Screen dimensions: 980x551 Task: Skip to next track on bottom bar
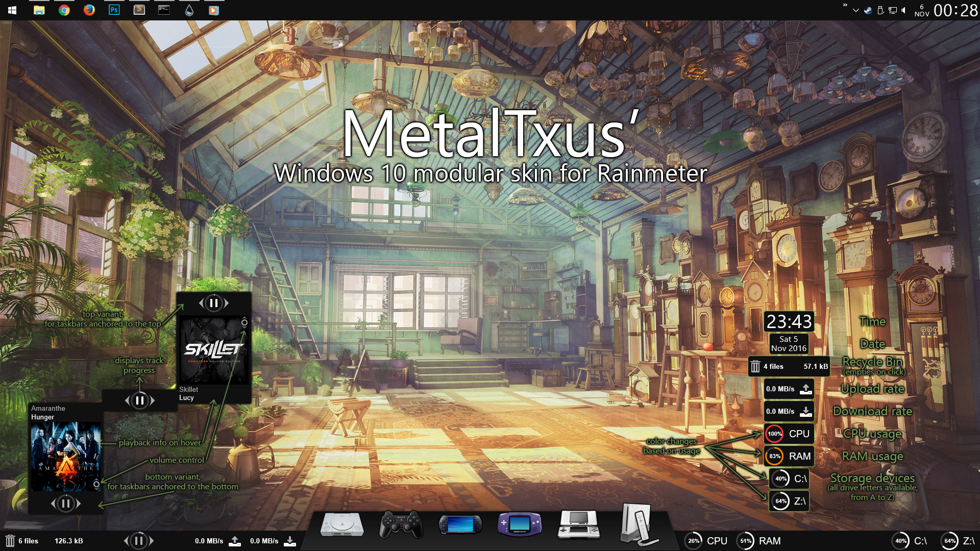(151, 541)
